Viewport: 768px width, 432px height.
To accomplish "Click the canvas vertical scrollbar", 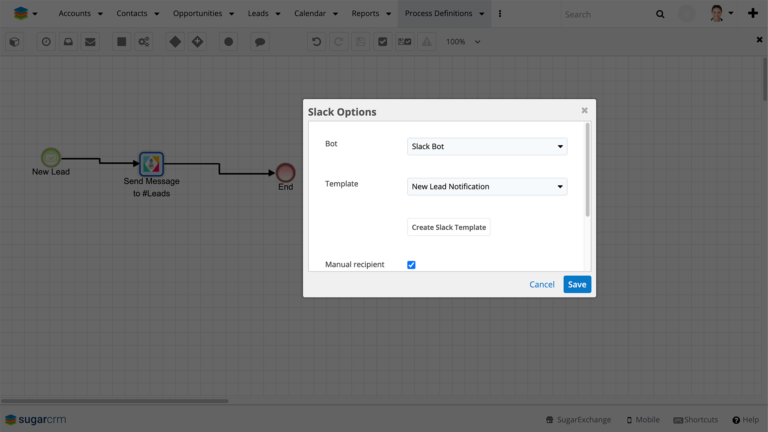I will coord(765,79).
